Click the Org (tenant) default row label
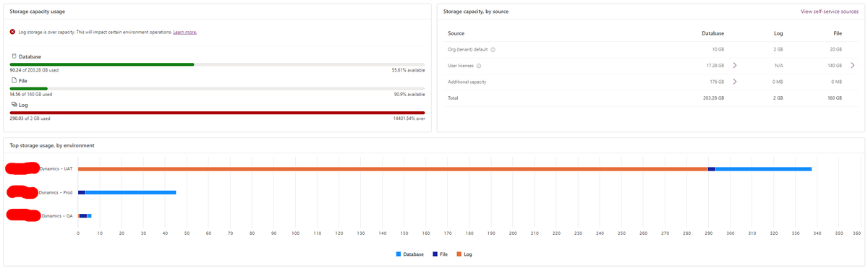The height and width of the screenshot is (271, 868). point(468,49)
